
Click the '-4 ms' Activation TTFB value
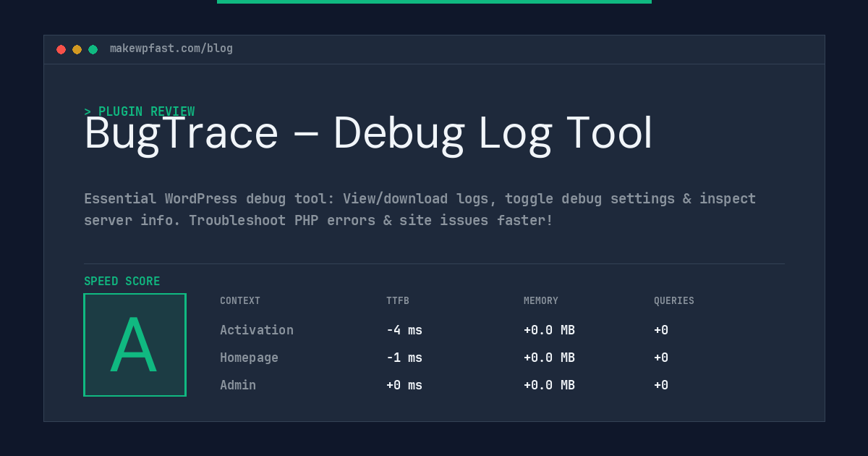(404, 330)
